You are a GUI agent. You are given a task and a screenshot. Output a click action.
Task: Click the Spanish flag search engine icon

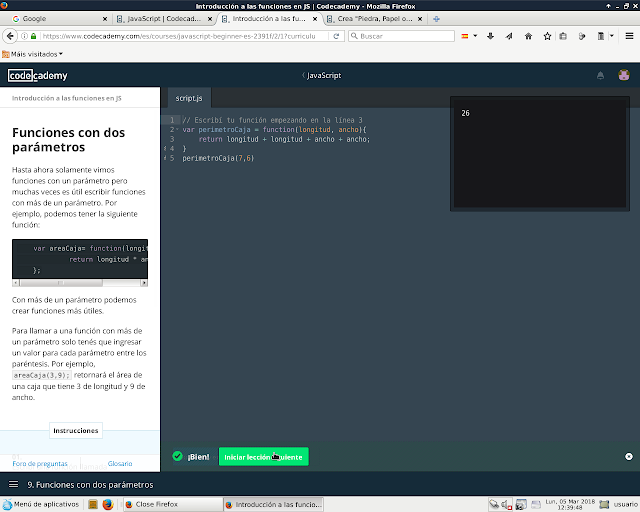(464, 36)
